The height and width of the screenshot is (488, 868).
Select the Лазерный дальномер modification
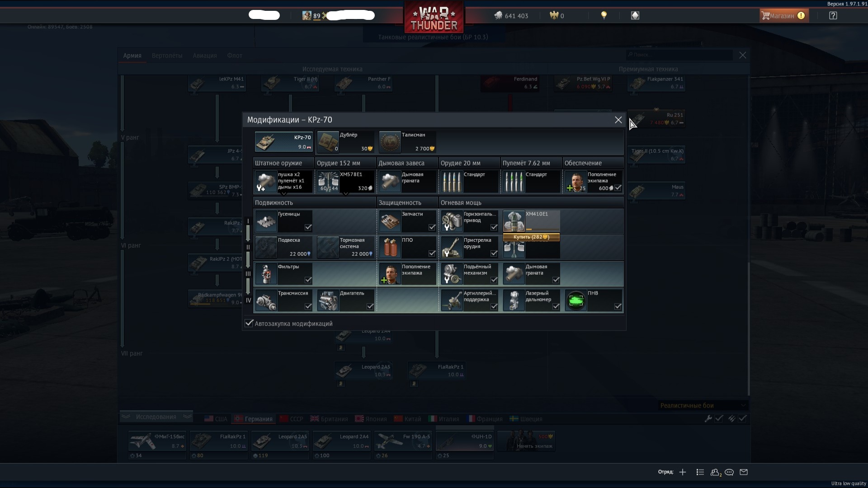tap(531, 300)
